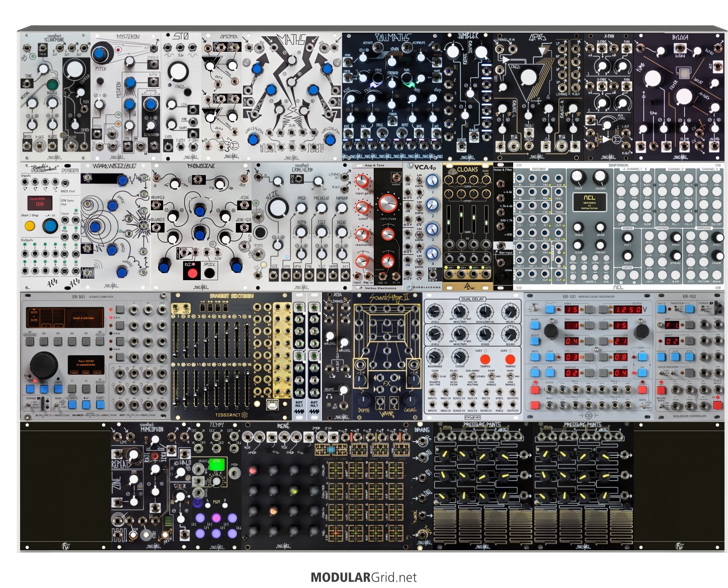Click the resonance knob on Verbos Amp & Tone
This screenshot has height=588, width=728.
click(362, 234)
